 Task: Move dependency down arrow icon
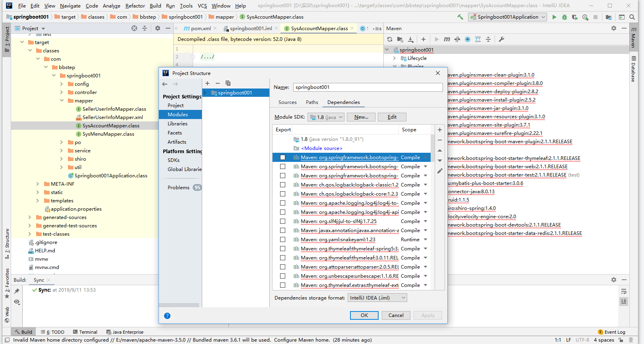click(x=440, y=161)
